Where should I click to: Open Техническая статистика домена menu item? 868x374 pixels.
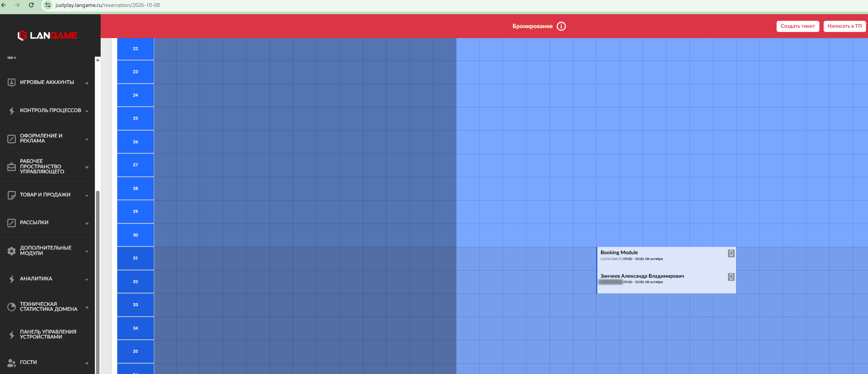(47, 307)
